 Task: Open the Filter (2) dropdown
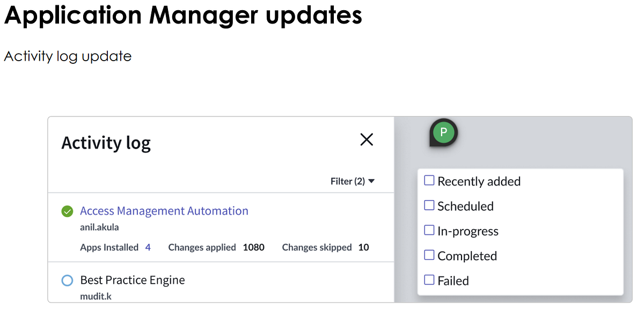[353, 181]
